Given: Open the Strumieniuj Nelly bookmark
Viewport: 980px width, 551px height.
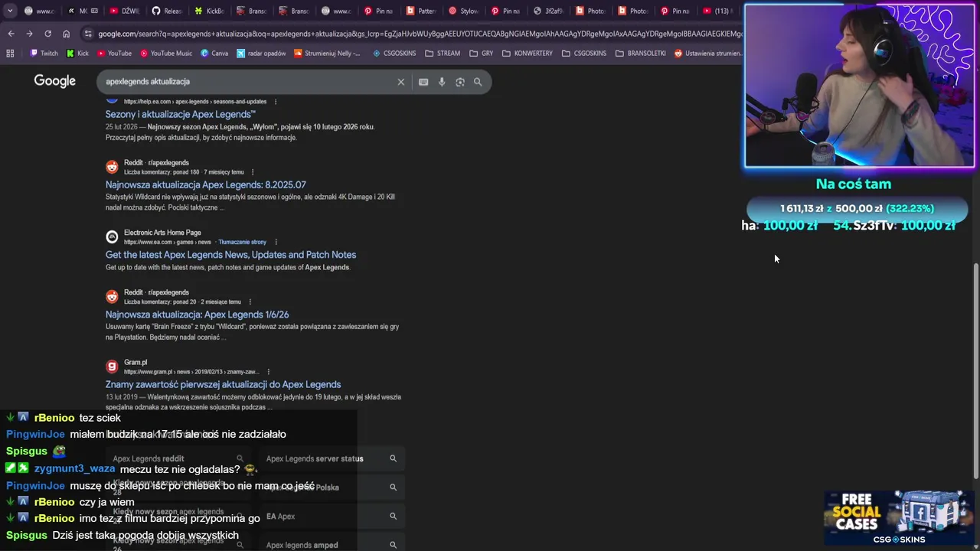Looking at the screenshot, I should (x=327, y=53).
